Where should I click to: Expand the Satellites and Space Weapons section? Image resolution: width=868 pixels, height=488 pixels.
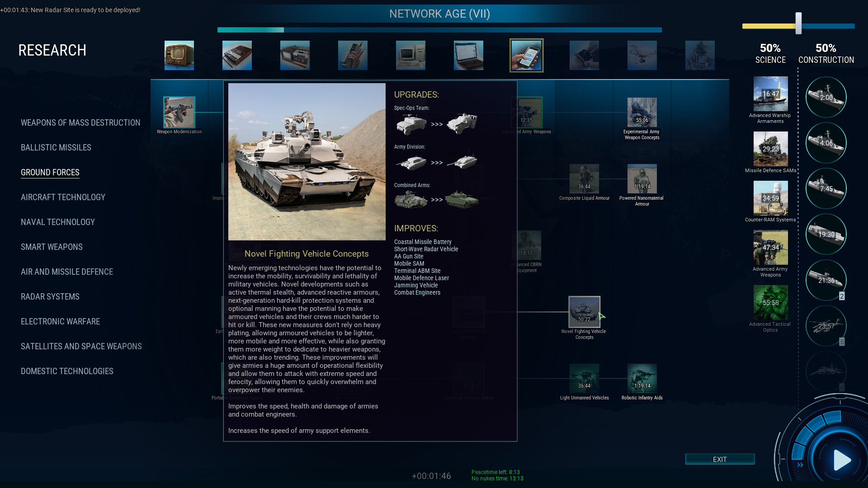[81, 346]
